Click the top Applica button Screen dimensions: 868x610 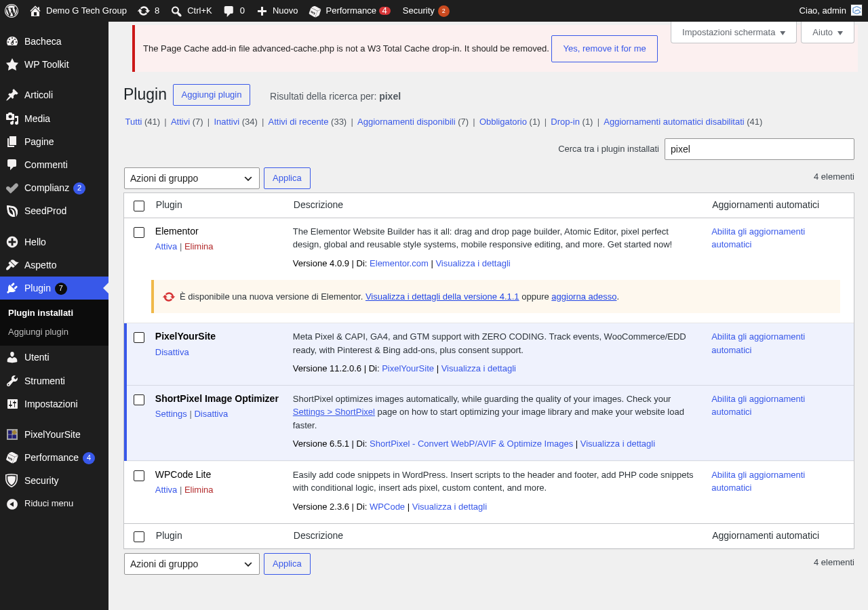[287, 178]
